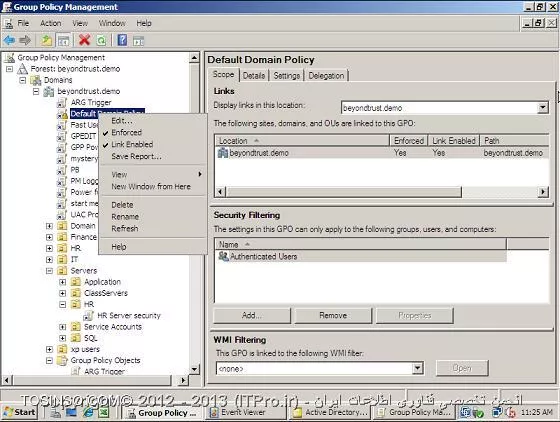Collapse the beyondtrust.demo domain node

[x=36, y=91]
